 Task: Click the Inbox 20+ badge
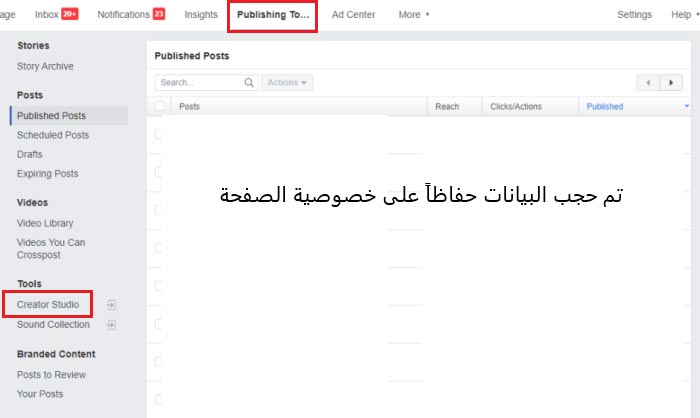point(70,14)
